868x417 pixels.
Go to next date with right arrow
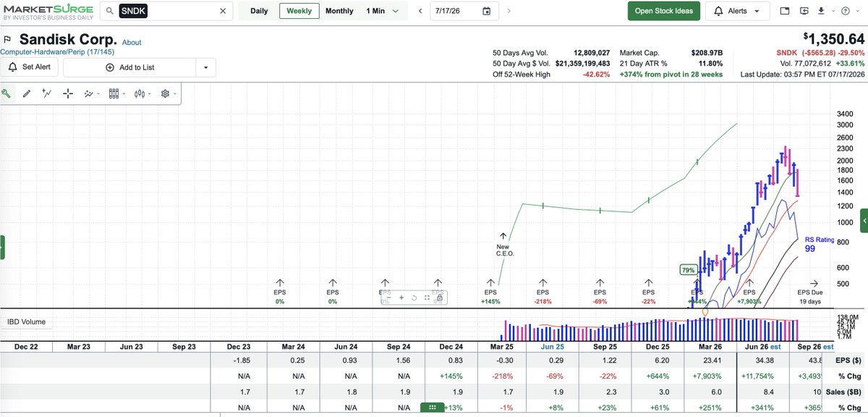pyautogui.click(x=509, y=11)
